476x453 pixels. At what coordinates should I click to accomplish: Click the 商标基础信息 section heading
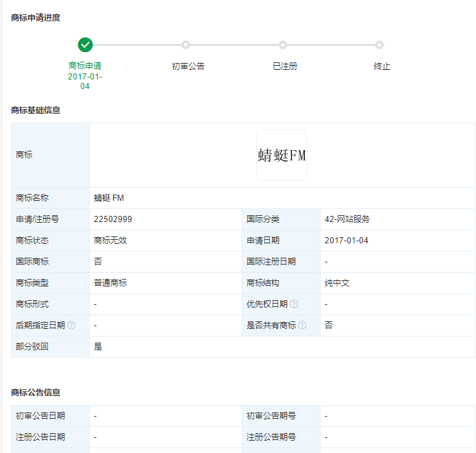36,110
